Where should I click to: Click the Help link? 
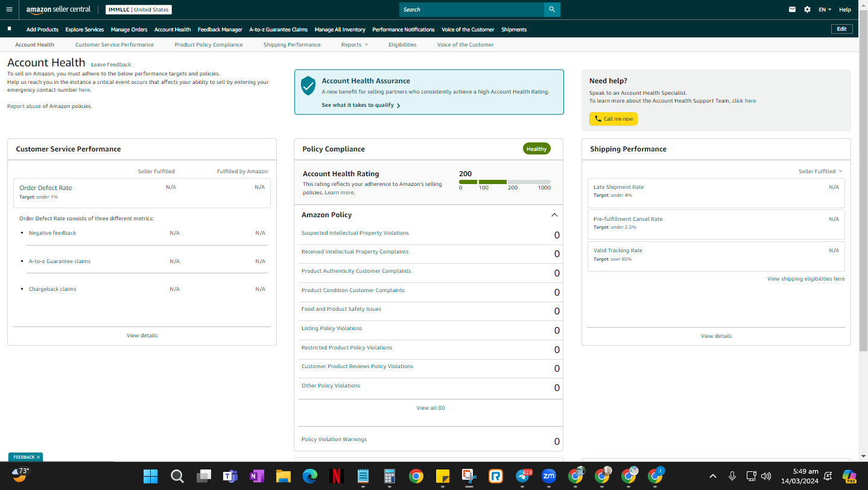pyautogui.click(x=845, y=10)
